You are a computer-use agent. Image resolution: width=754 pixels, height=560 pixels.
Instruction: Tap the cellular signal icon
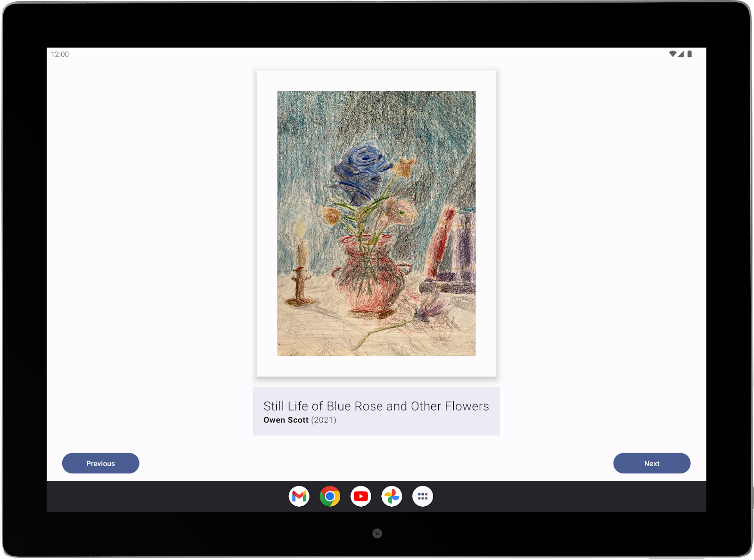(680, 54)
